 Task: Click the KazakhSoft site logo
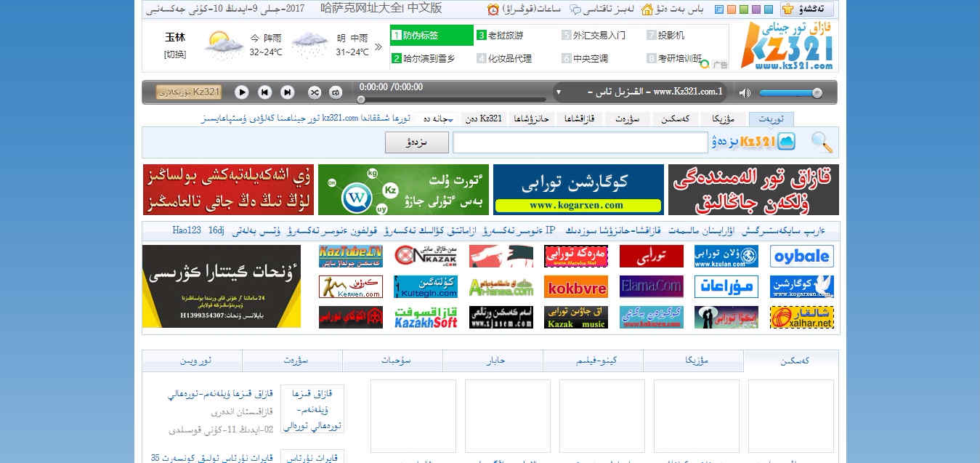(426, 317)
